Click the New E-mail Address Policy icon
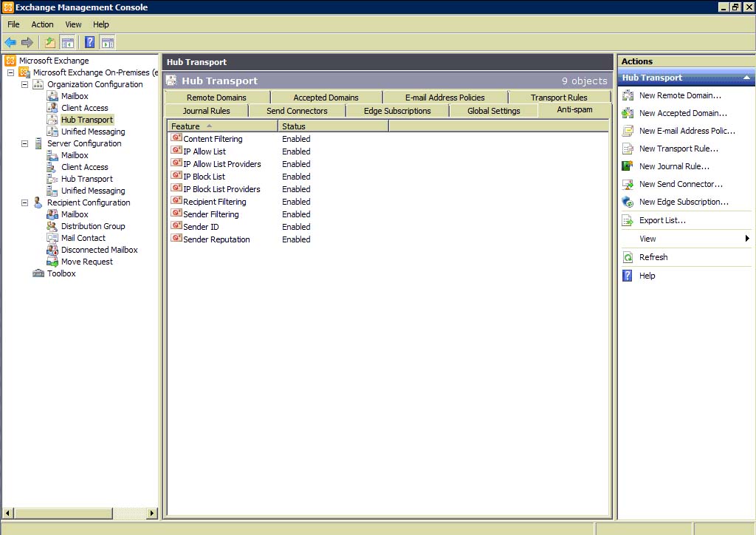Viewport: 756px width, 535px height. point(628,131)
